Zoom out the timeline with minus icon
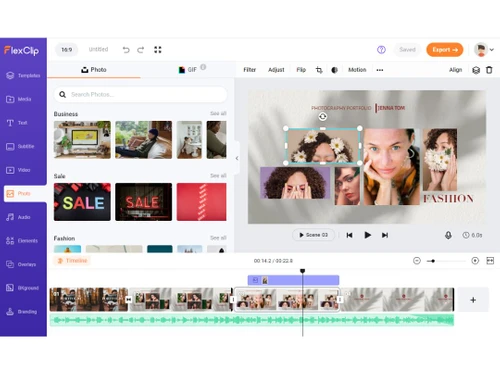The height and width of the screenshot is (375, 500). [x=417, y=261]
